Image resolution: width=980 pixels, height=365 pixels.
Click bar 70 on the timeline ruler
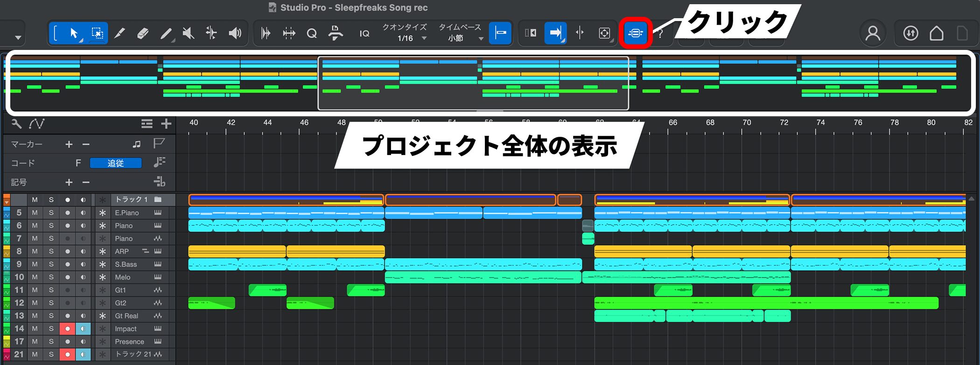click(747, 123)
